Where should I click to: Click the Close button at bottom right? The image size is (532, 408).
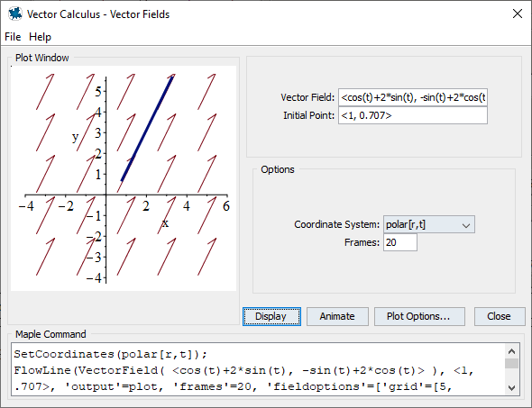(500, 316)
